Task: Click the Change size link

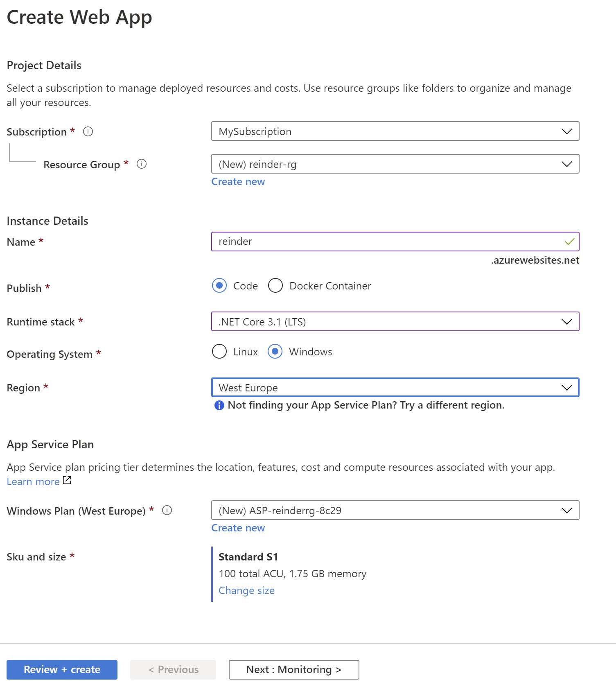Action: pos(246,590)
